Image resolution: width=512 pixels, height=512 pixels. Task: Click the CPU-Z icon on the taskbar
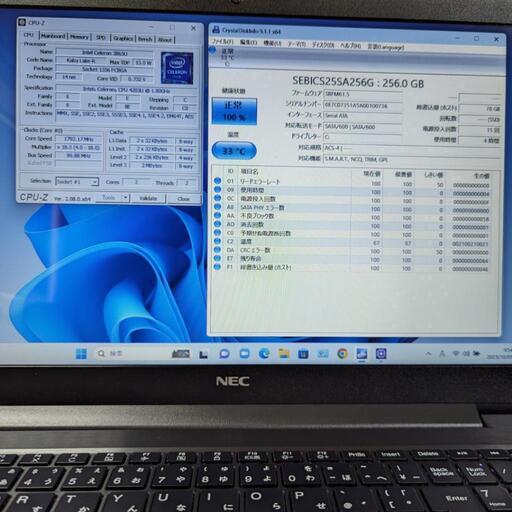[x=381, y=354]
